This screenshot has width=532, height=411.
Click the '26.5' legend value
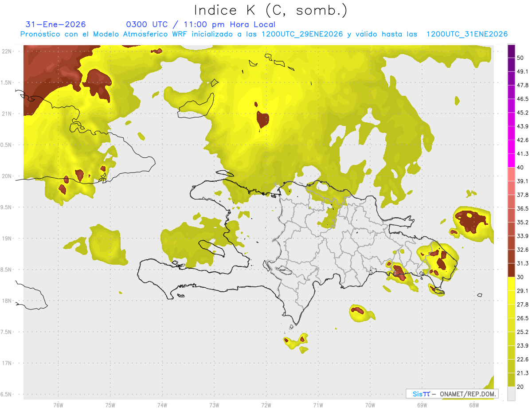[x=523, y=318]
